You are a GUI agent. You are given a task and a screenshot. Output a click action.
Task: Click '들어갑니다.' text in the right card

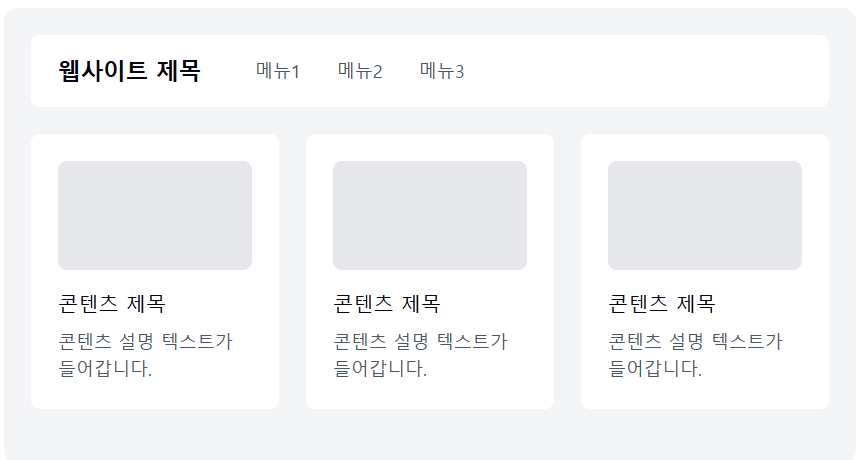(655, 368)
